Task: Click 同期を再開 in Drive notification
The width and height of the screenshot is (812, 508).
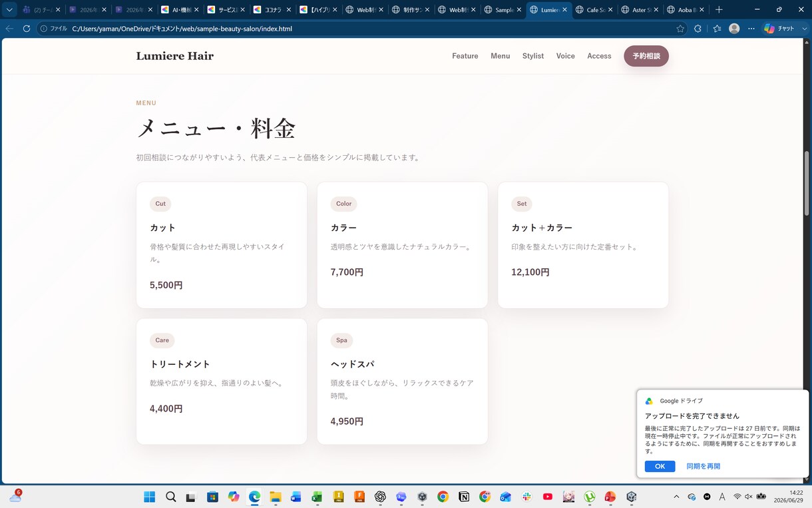Action: (704, 466)
